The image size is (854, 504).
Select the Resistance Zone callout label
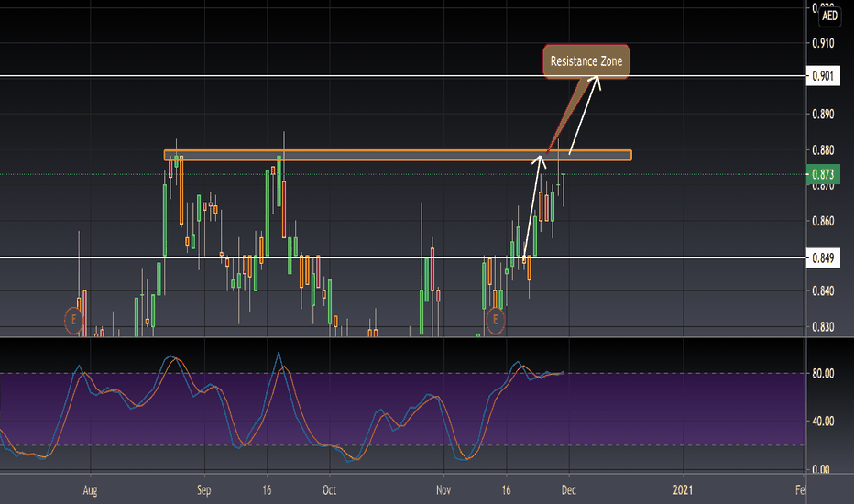click(586, 61)
